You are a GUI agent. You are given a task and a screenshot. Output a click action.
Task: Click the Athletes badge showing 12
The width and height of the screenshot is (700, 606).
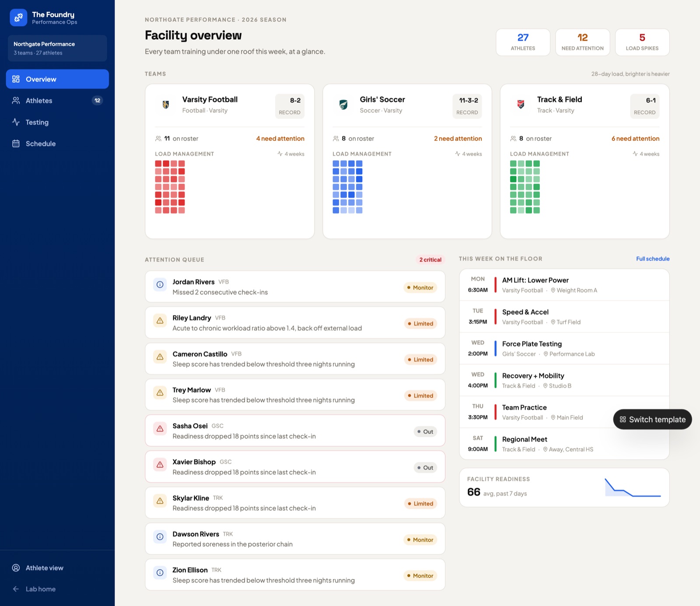pyautogui.click(x=98, y=101)
